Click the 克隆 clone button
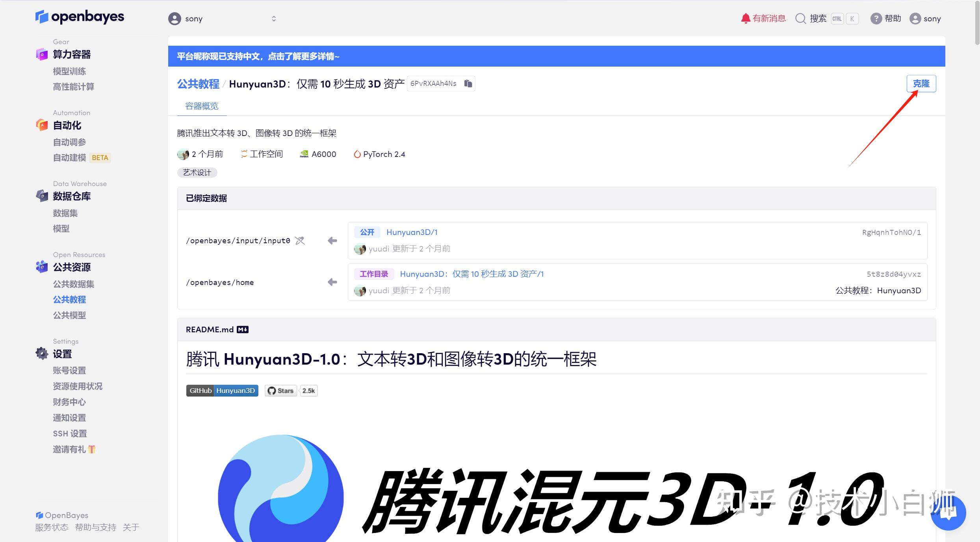The height and width of the screenshot is (542, 980). coord(921,84)
